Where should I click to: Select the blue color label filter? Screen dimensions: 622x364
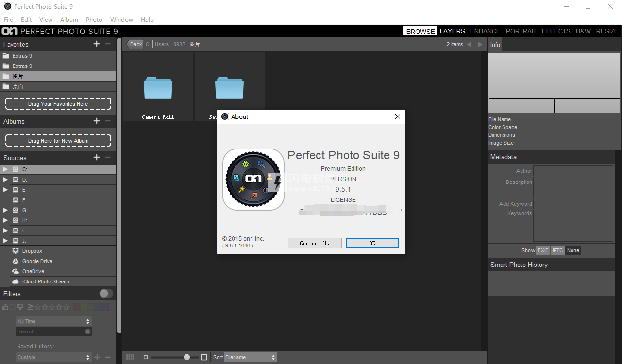point(99,307)
